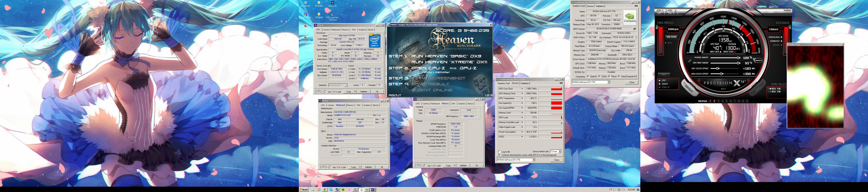Click the Chrome icon in the taskbar
868x192 pixels.
[325, 190]
